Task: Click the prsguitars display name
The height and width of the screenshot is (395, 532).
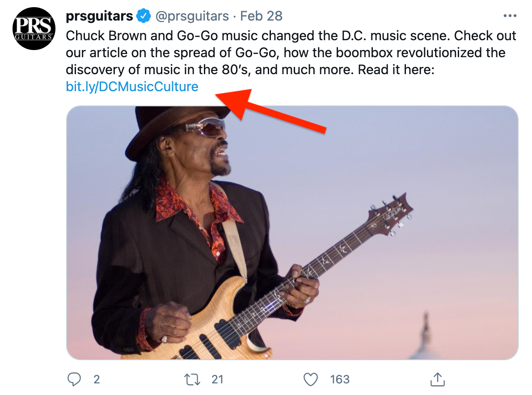Action: [x=99, y=16]
